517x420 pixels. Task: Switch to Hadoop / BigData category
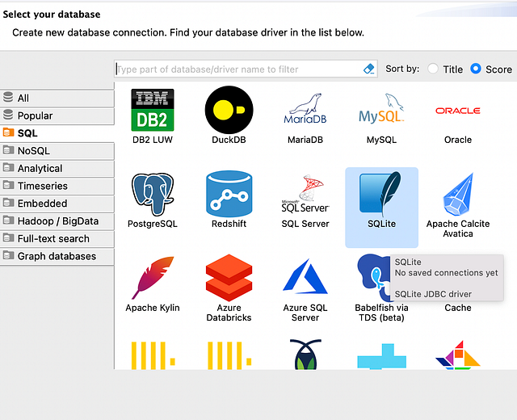pos(57,220)
